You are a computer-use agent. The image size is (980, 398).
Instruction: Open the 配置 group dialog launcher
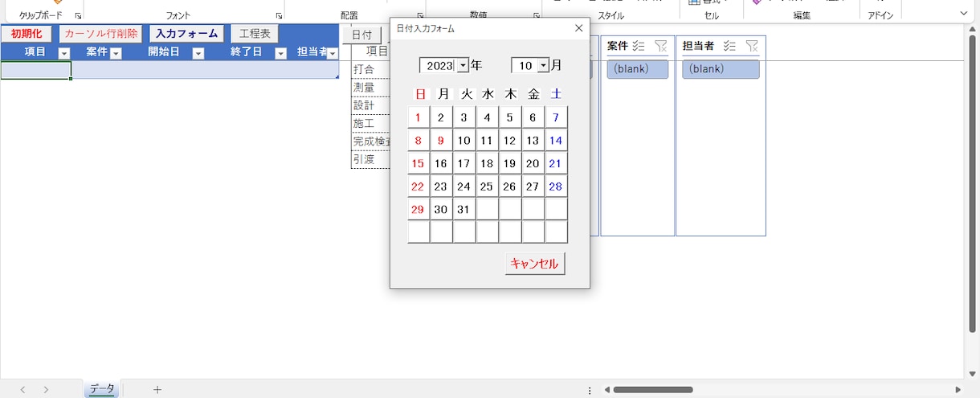(x=420, y=15)
